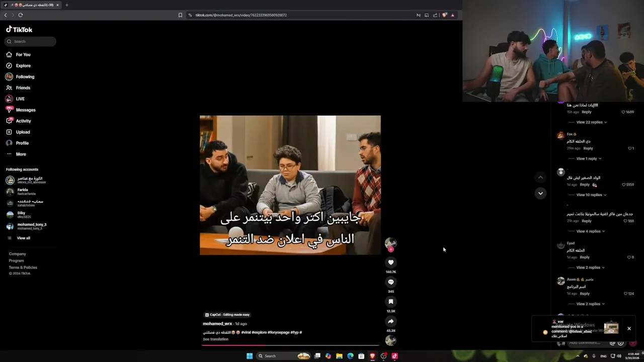Open File Explorer from taskbar
The height and width of the screenshot is (362, 644).
click(339, 356)
